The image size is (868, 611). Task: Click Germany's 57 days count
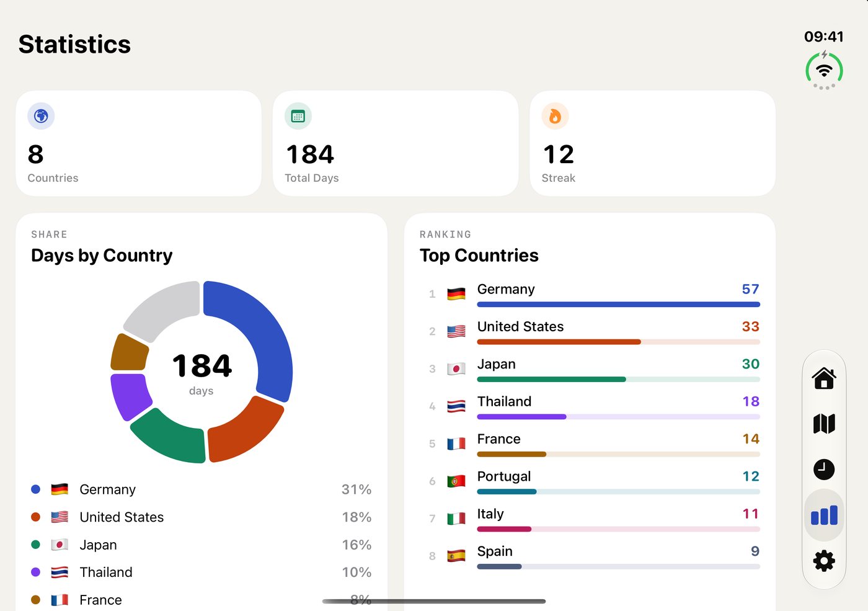(x=750, y=289)
